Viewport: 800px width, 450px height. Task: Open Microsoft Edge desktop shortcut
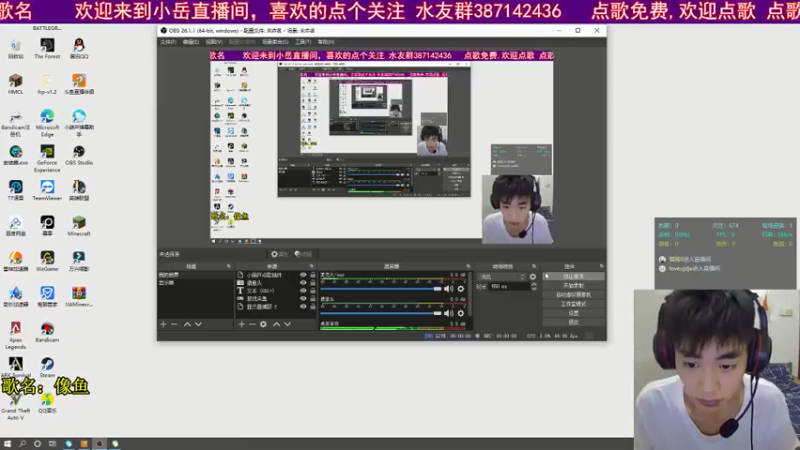pos(47,123)
